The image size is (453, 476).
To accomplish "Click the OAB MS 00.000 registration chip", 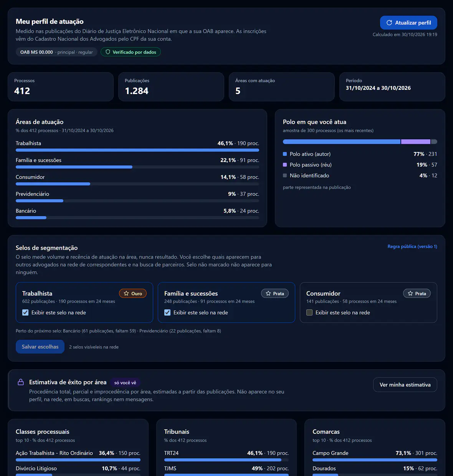I will [x=56, y=52].
